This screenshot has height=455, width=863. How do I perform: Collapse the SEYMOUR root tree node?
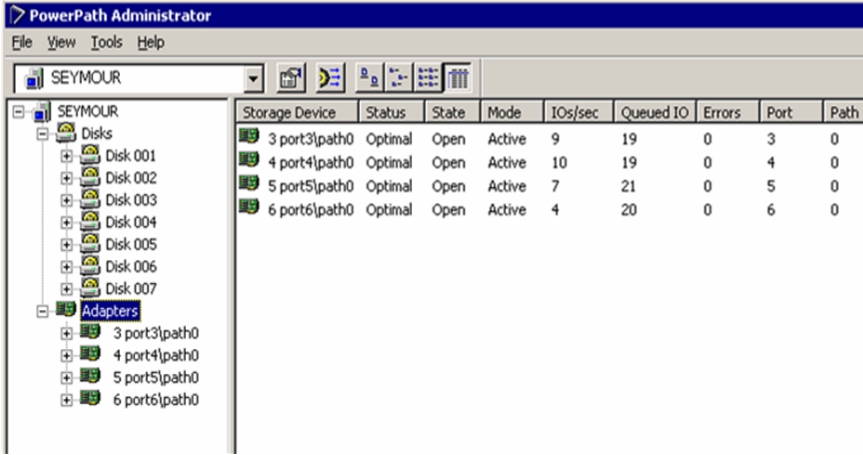[x=19, y=112]
